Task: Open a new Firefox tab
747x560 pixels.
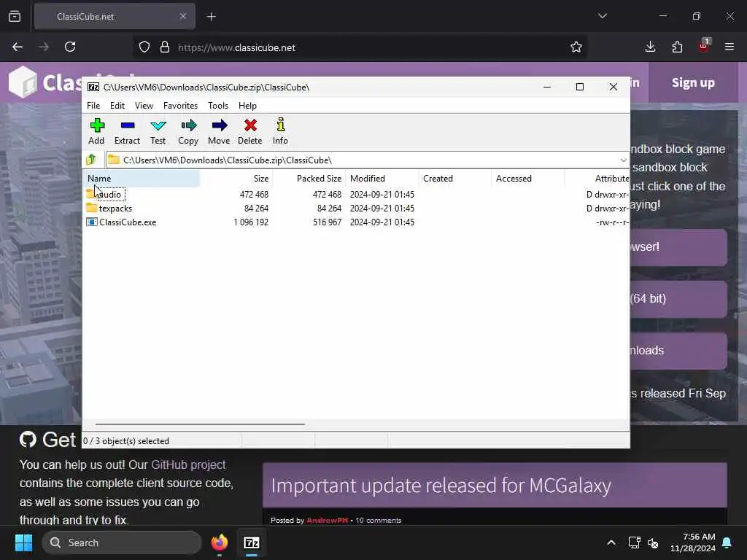Action: [x=212, y=17]
